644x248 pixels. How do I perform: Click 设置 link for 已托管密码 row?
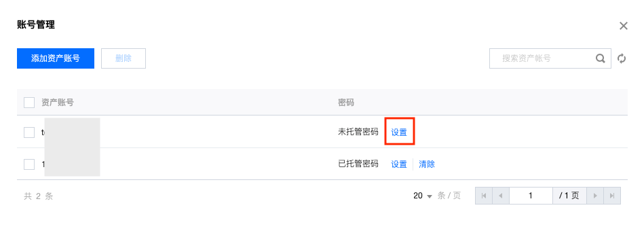coord(399,164)
